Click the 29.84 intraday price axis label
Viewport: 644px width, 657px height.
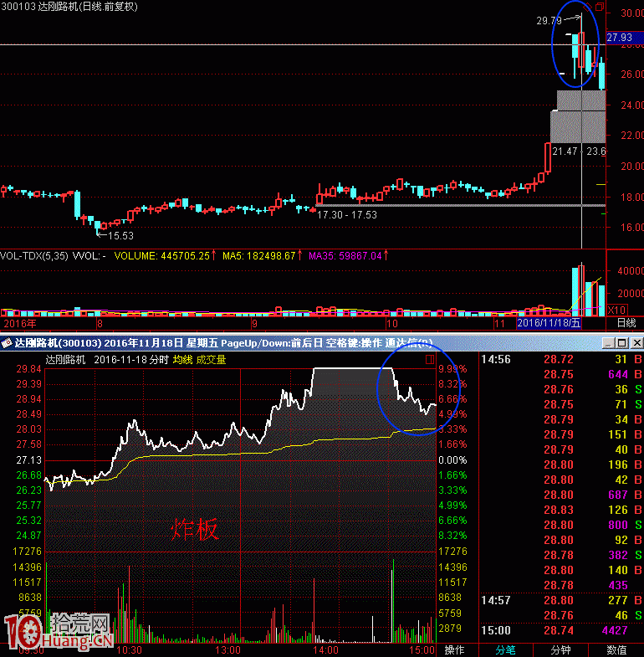(x=29, y=369)
